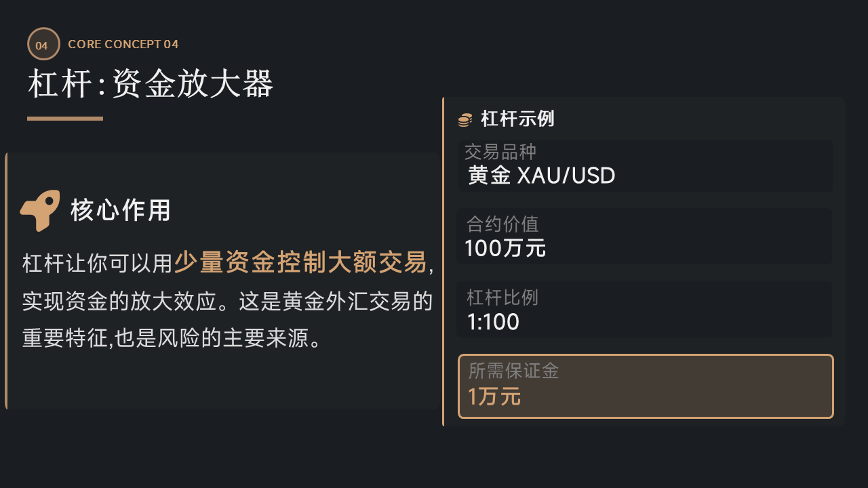Screen dimensions: 868x488
Task: Select the 1万元 margin amount
Action: coord(494,396)
